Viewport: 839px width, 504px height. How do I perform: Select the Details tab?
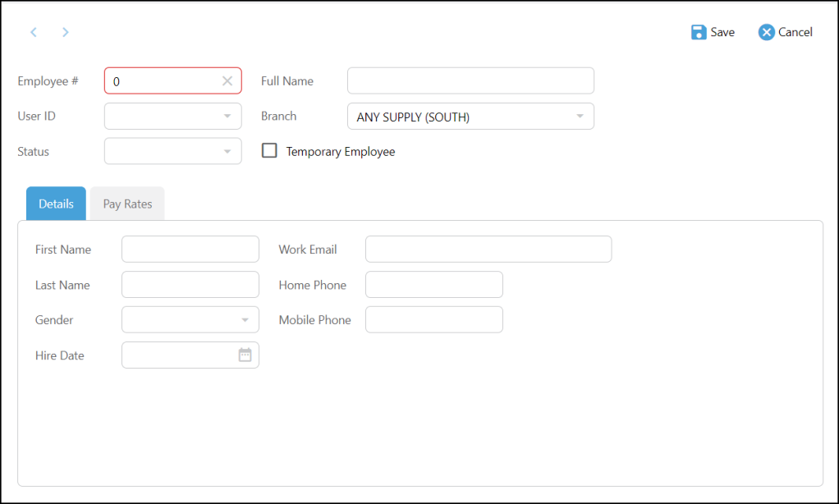56,204
